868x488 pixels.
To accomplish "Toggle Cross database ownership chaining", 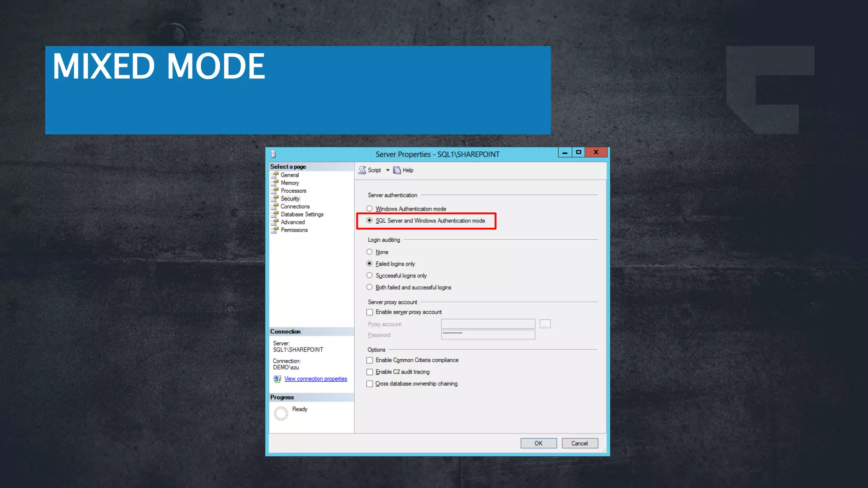I will [x=370, y=384].
